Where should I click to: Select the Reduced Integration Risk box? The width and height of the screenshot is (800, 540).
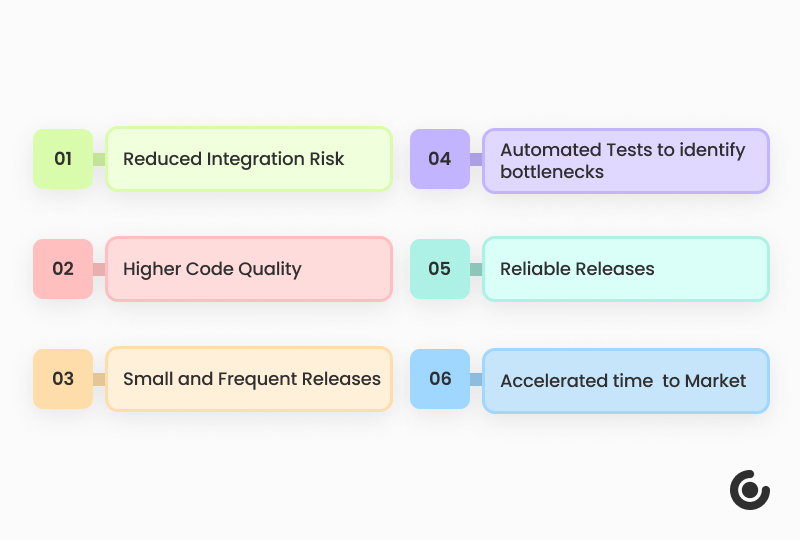tap(248, 159)
